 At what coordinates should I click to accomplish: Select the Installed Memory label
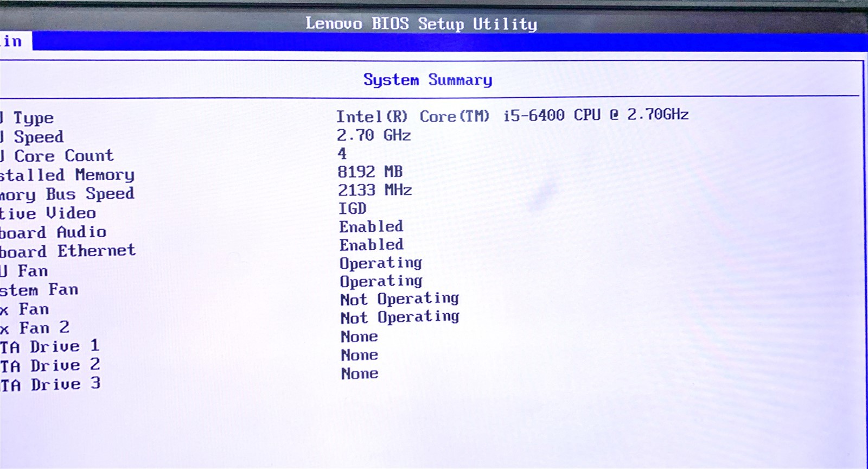coord(67,175)
